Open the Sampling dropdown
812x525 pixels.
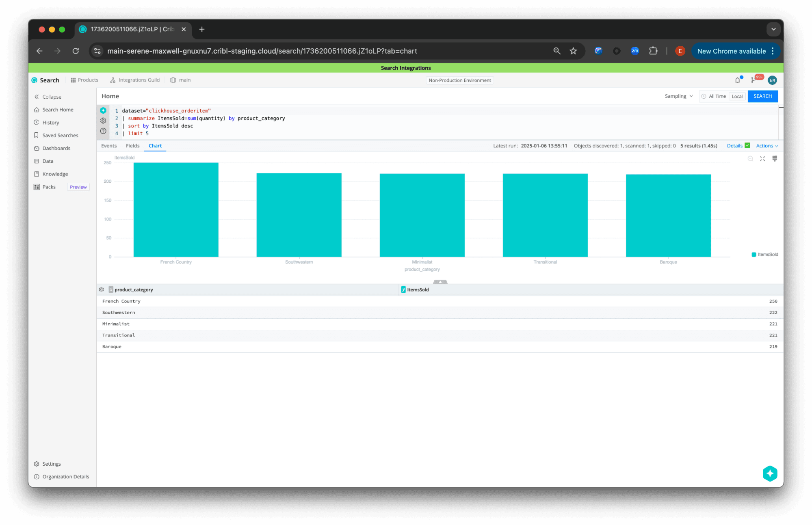tap(678, 96)
